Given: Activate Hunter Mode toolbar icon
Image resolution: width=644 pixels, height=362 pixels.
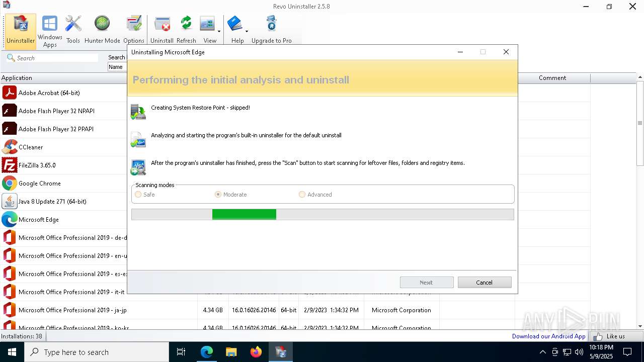Looking at the screenshot, I should 102,30.
